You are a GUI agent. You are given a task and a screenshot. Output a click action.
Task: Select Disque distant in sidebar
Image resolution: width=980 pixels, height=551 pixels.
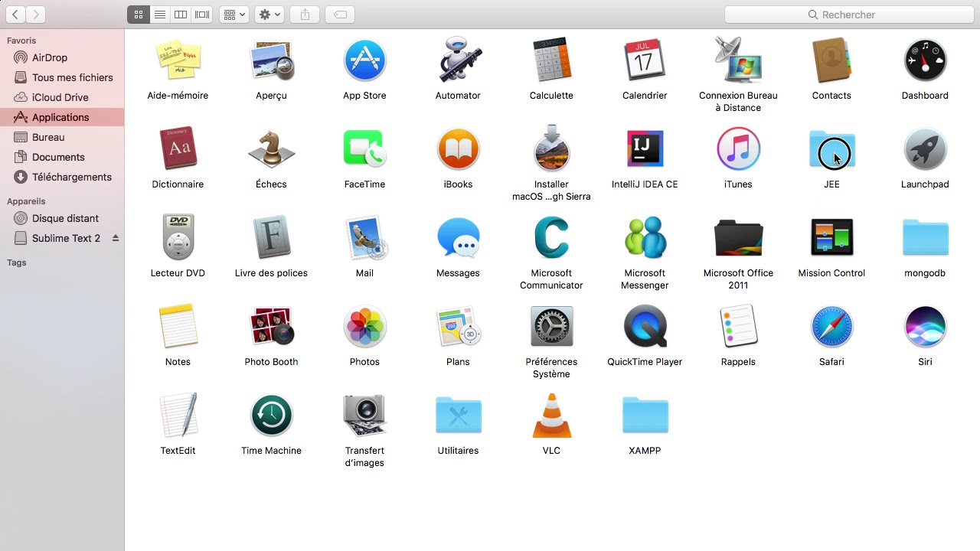tap(61, 218)
